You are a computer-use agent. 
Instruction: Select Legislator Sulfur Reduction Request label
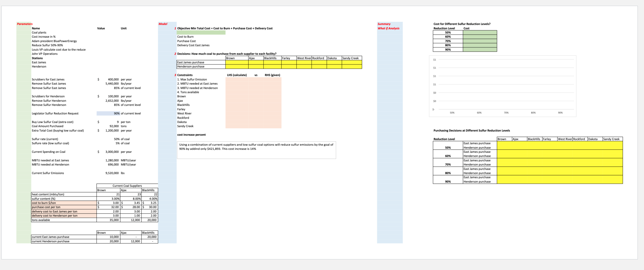coord(55,114)
